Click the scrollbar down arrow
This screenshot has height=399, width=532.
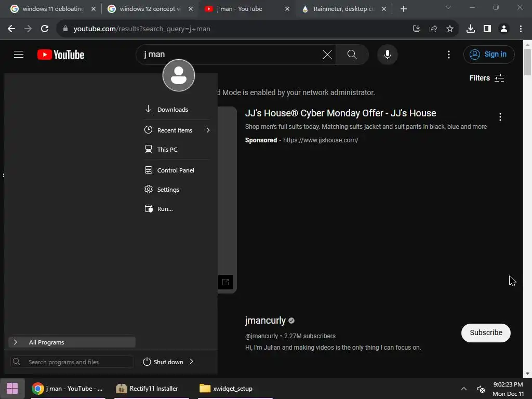(527, 374)
